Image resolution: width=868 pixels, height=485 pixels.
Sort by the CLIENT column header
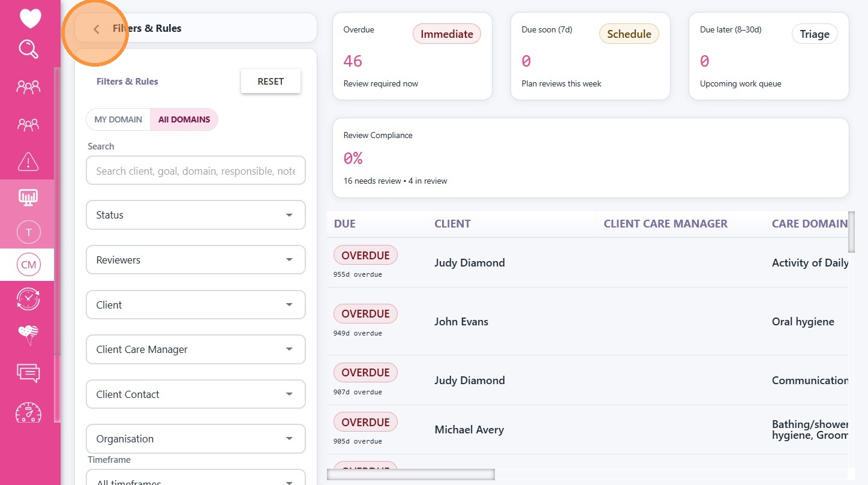point(452,224)
